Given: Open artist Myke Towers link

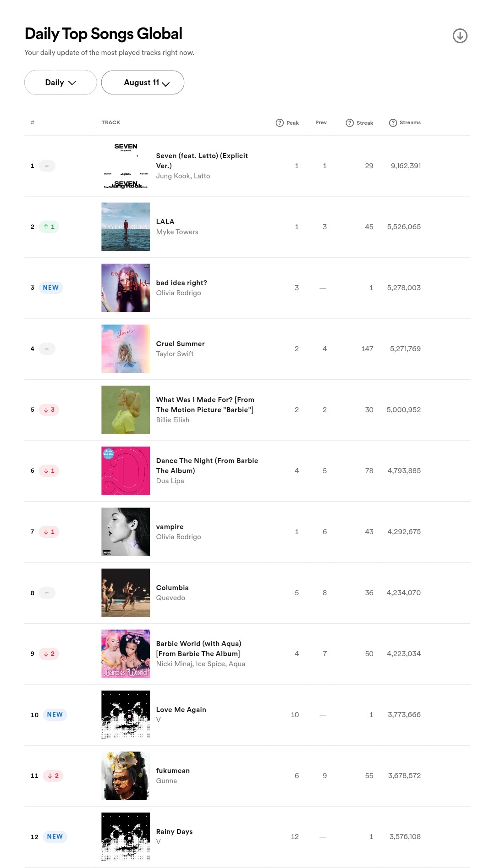Looking at the screenshot, I should tap(177, 232).
